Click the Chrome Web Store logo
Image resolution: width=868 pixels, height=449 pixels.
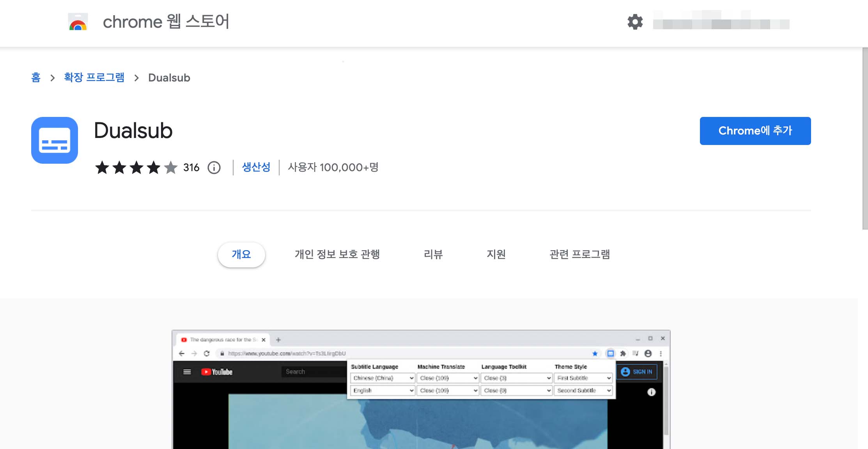[78, 22]
